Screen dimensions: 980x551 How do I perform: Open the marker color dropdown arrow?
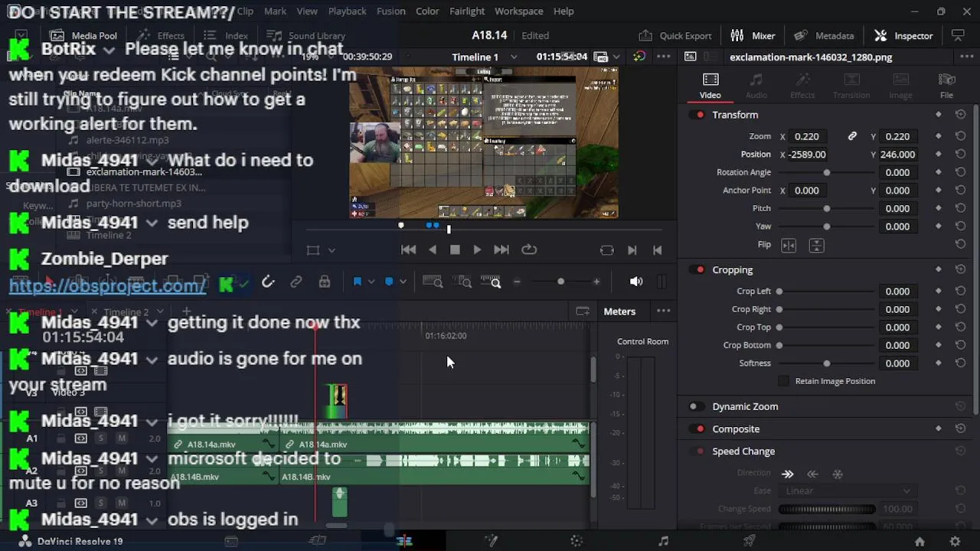coord(403,282)
